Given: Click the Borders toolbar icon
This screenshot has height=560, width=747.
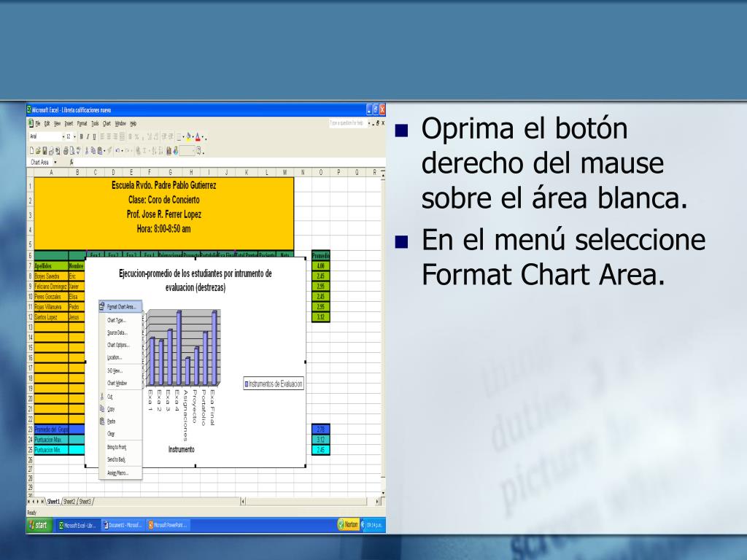Looking at the screenshot, I should coord(179,136).
